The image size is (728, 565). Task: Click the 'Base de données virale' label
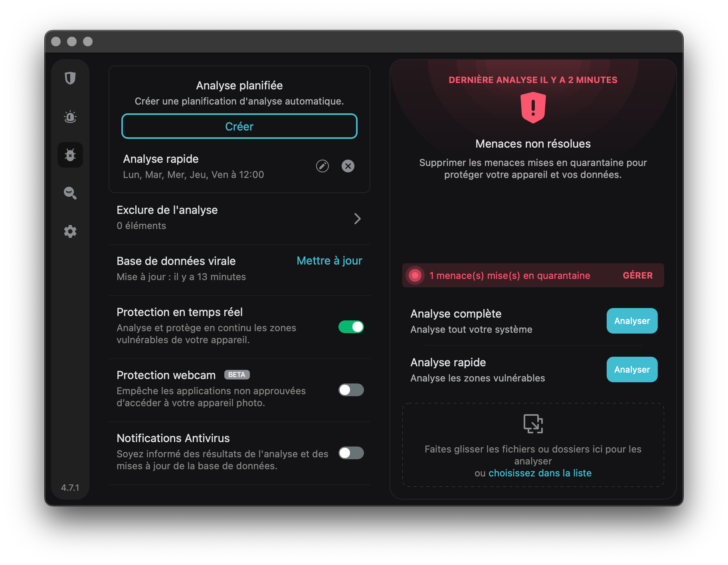[176, 261]
